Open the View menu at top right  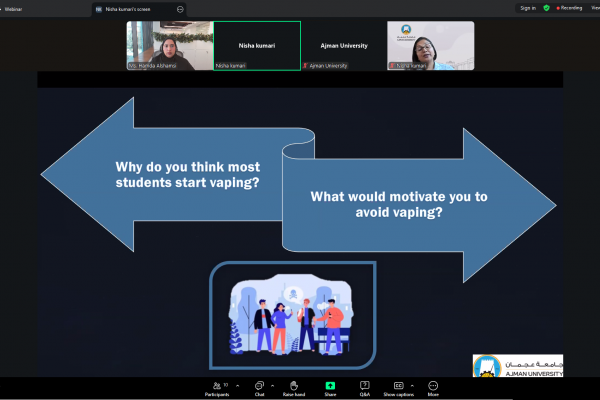(595, 8)
